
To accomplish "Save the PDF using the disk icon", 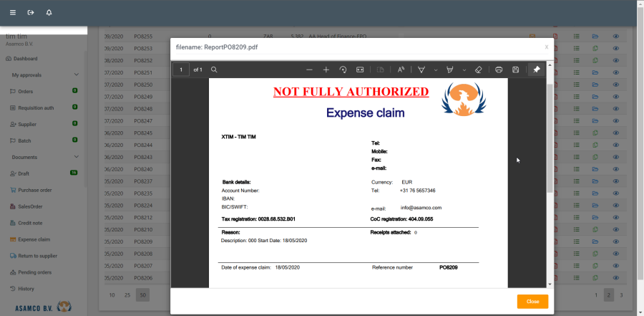I will (x=515, y=70).
